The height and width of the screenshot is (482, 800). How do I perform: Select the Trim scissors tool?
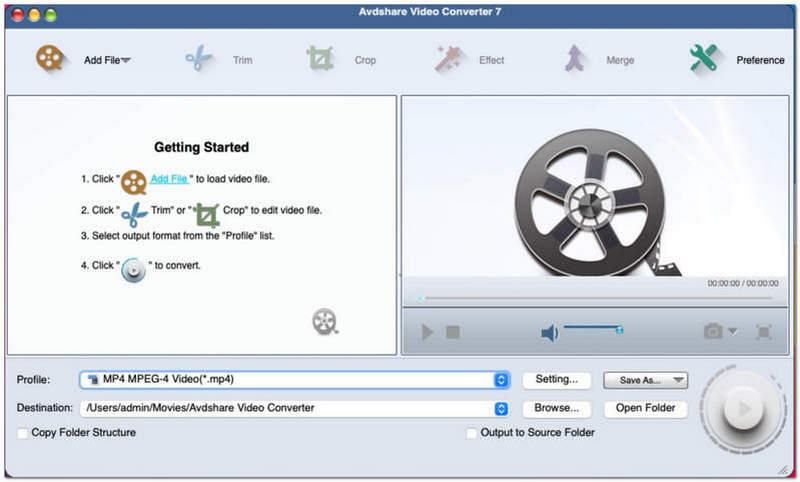click(199, 59)
